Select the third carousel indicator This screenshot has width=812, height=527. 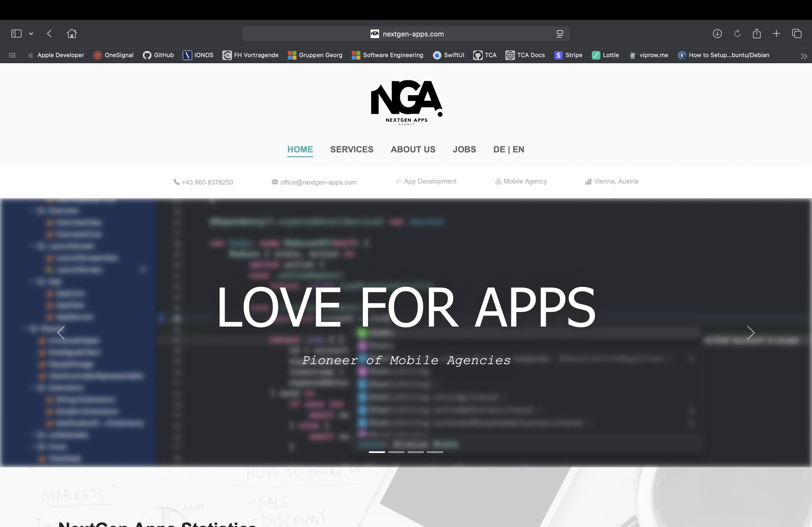pyautogui.click(x=416, y=452)
